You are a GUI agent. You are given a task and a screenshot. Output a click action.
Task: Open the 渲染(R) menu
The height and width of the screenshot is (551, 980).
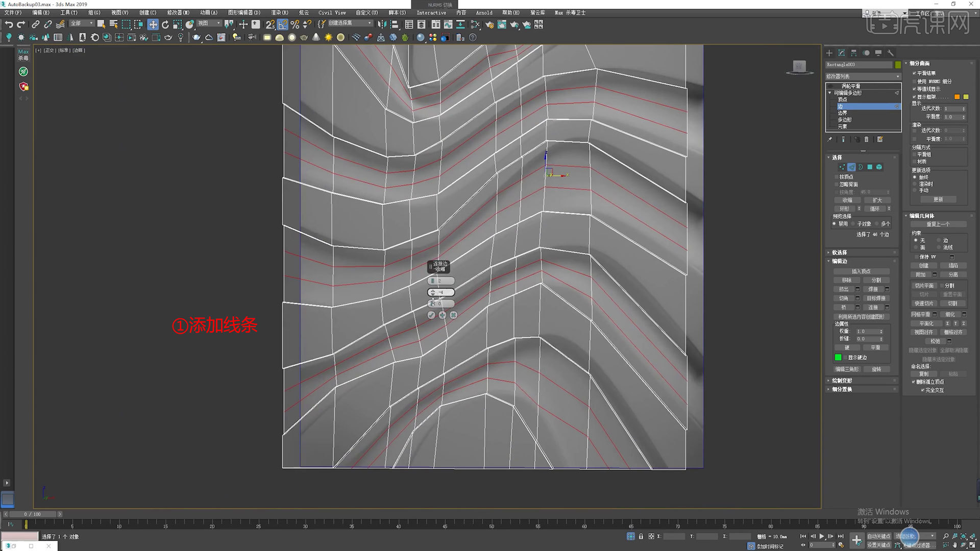tap(280, 13)
